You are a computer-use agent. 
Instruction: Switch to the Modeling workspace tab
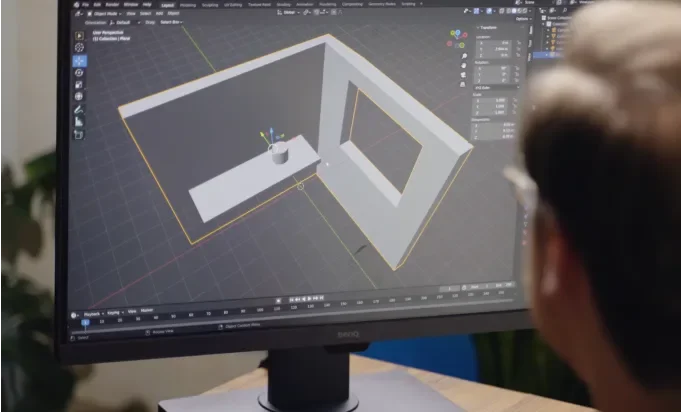click(188, 5)
